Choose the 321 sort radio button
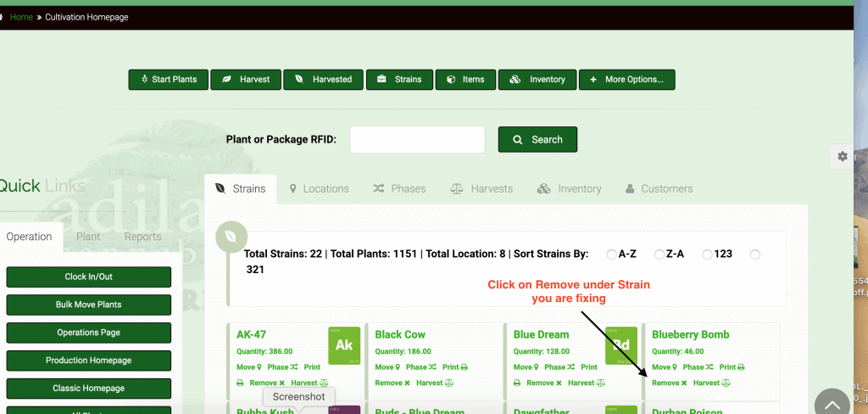This screenshot has width=868, height=414. tap(755, 255)
